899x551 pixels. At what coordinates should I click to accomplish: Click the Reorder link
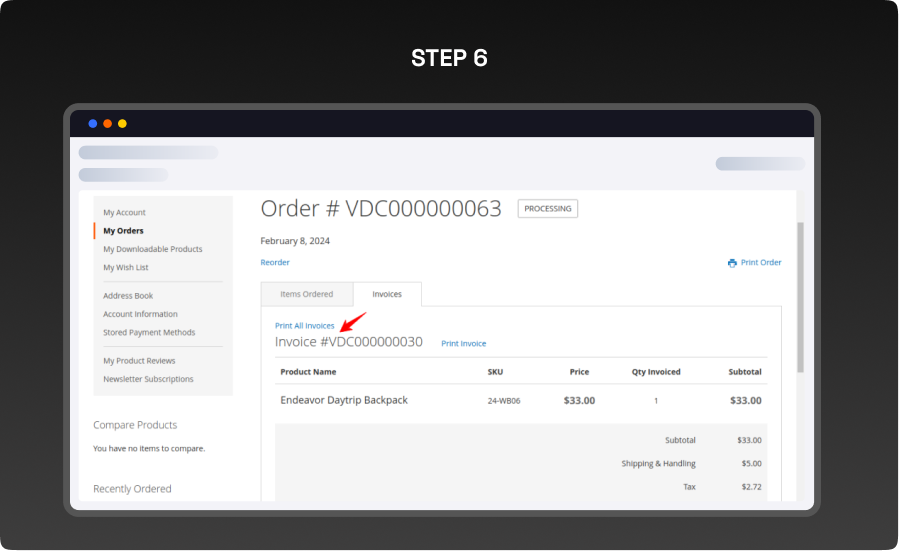tap(275, 263)
